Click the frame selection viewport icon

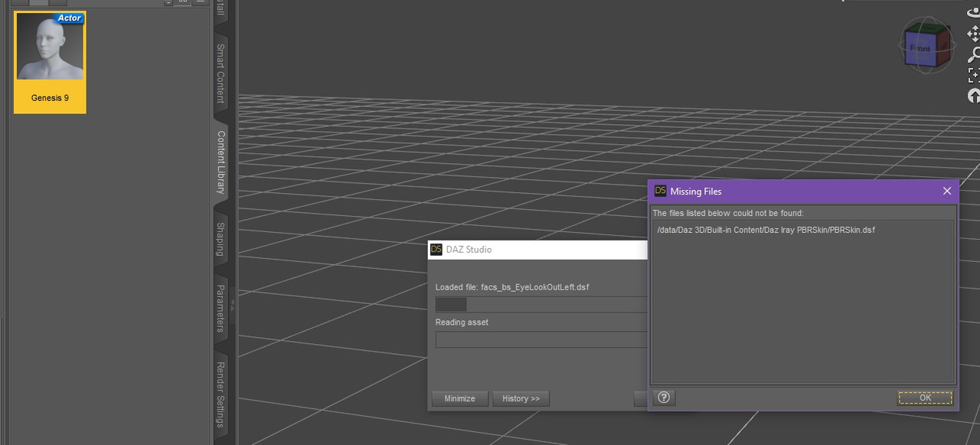[974, 75]
